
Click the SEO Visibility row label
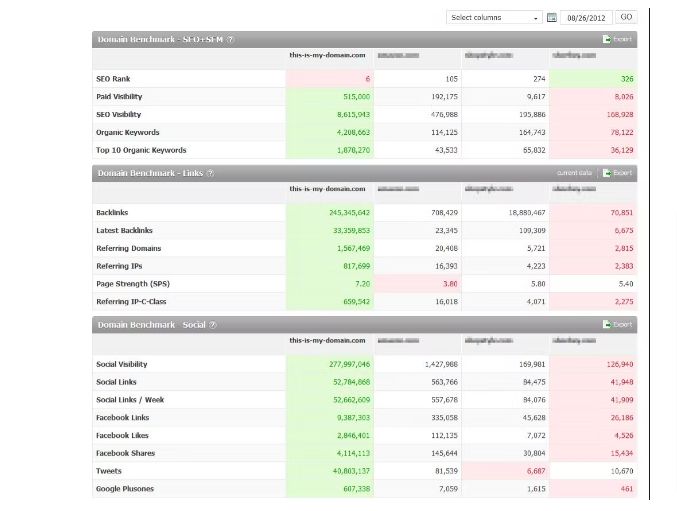click(119, 115)
